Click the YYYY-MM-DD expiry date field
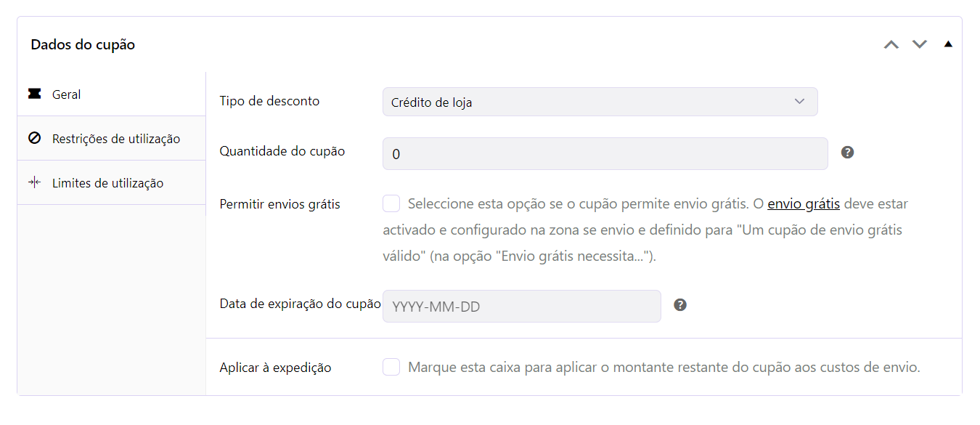Screen dimensions: 980x425 (x=522, y=306)
